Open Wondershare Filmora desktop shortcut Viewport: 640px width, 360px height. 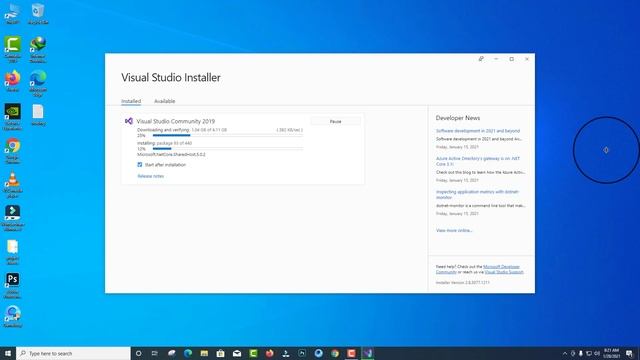tap(13, 218)
